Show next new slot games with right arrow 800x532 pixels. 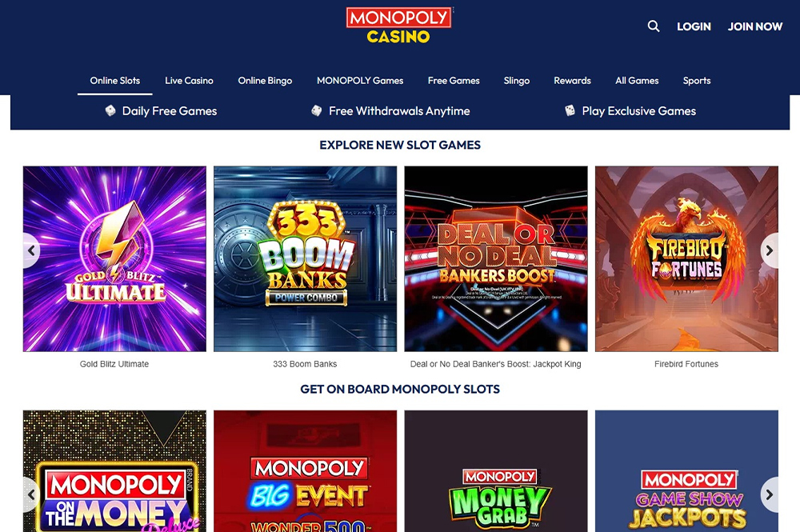point(770,250)
